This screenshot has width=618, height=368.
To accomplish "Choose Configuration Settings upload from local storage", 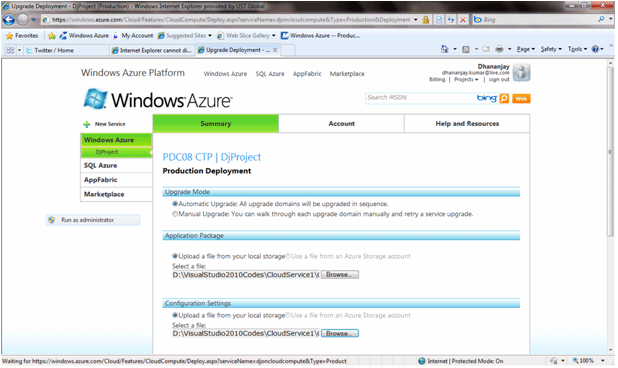I will click(x=175, y=316).
